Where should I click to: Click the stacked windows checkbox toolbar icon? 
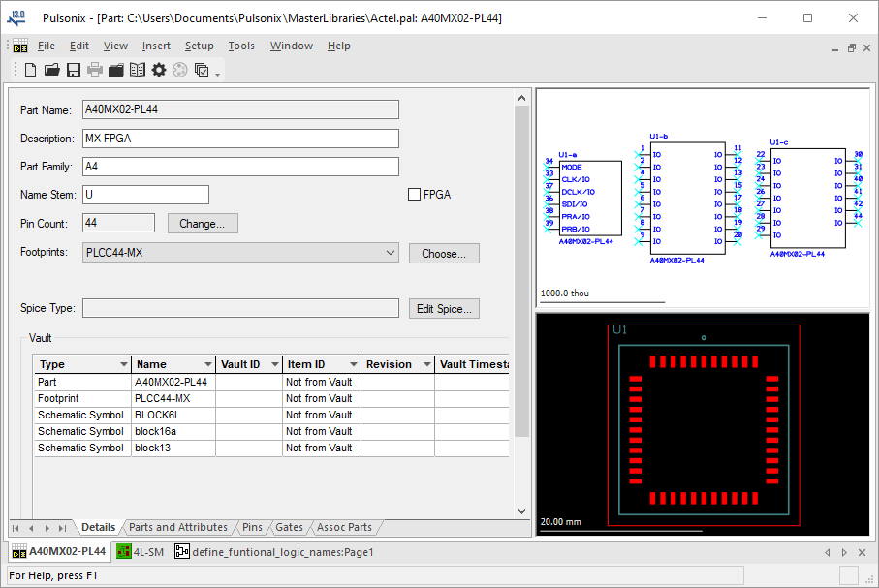(x=202, y=70)
